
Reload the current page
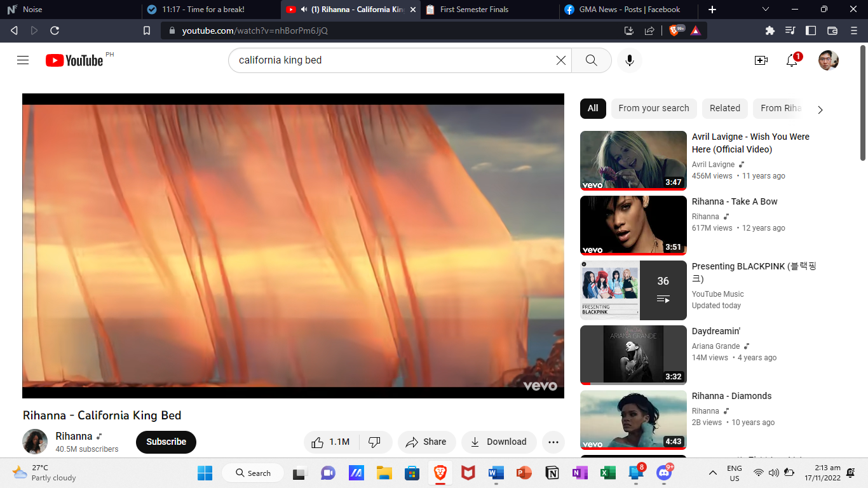[x=55, y=30]
